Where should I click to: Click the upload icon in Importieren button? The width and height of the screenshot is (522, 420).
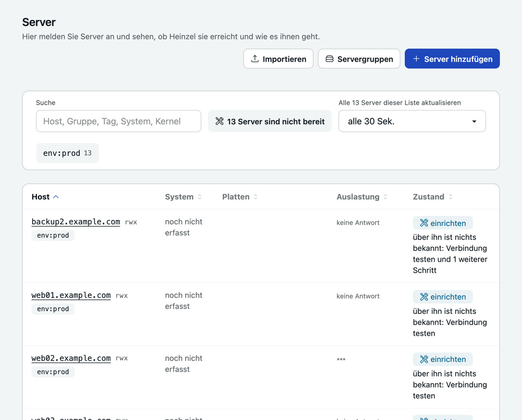255,59
